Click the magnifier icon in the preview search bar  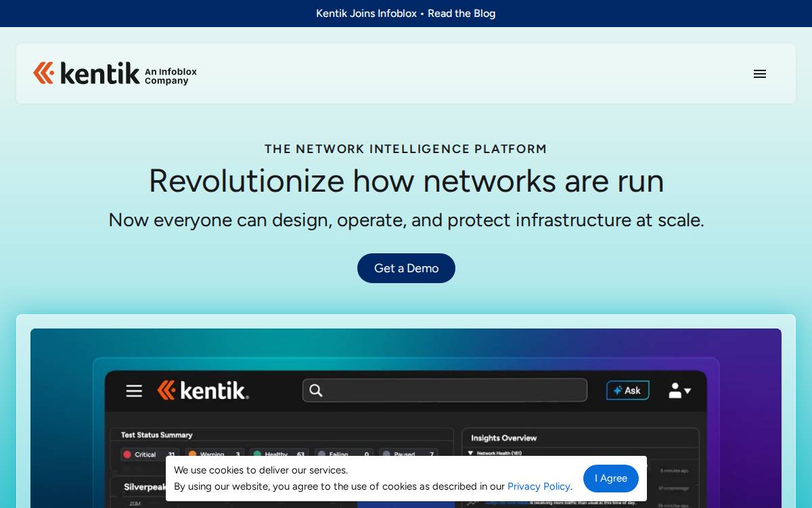tap(316, 390)
